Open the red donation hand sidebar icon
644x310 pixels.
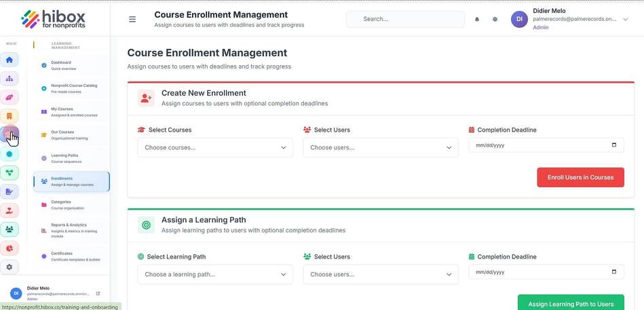coord(9,210)
